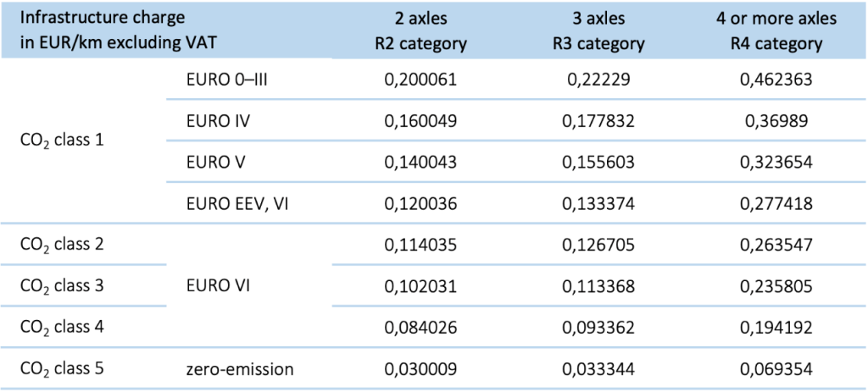Select the zero-emission row label
Viewport: 868px width, 392px height.
click(x=238, y=367)
